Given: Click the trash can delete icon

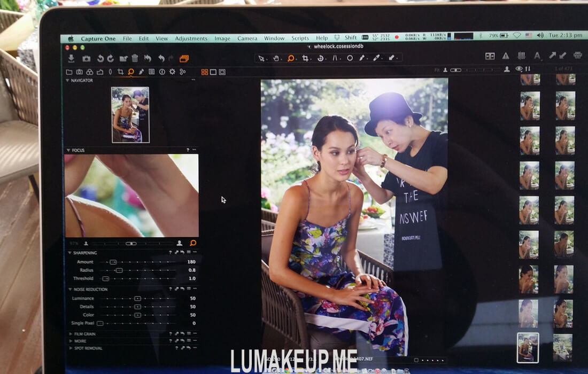Looking at the screenshot, I should point(135,58).
